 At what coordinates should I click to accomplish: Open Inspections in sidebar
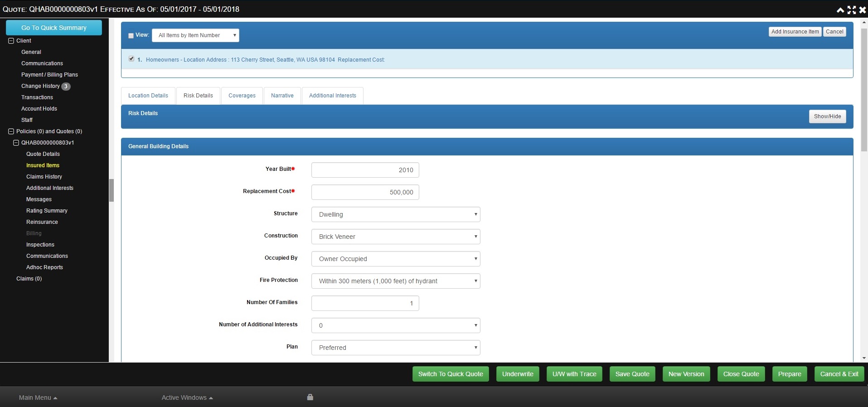click(x=40, y=245)
